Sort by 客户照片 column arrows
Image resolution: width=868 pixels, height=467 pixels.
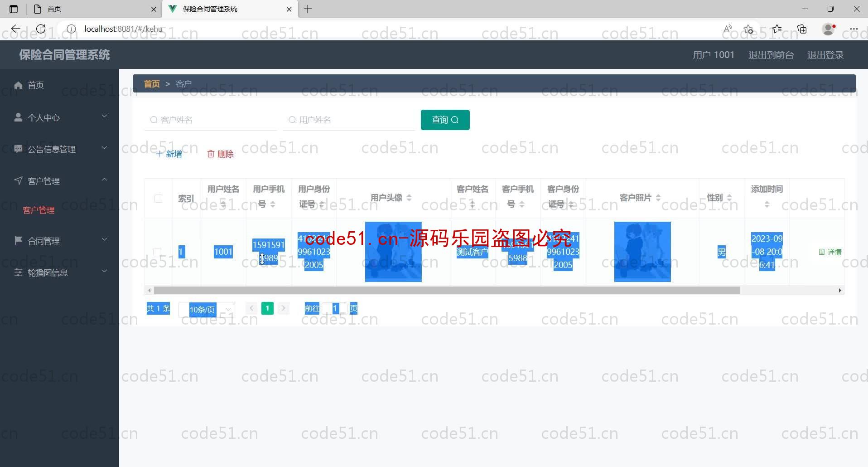point(658,198)
